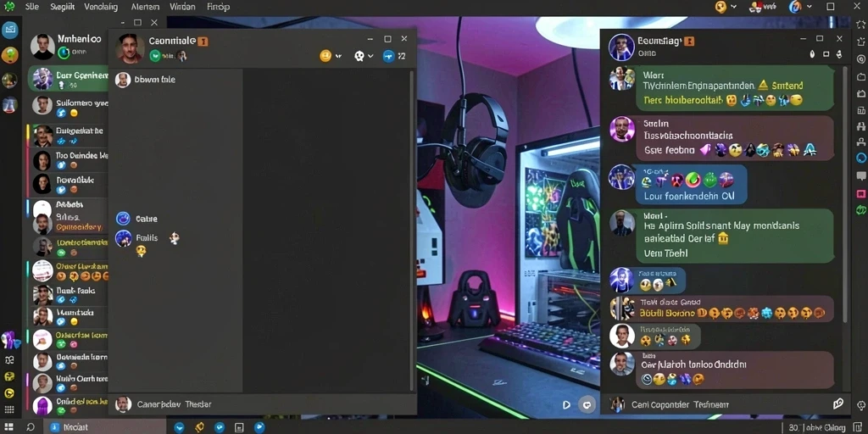Click the 'Lour foenkendehn' blue message bubble

click(x=689, y=185)
